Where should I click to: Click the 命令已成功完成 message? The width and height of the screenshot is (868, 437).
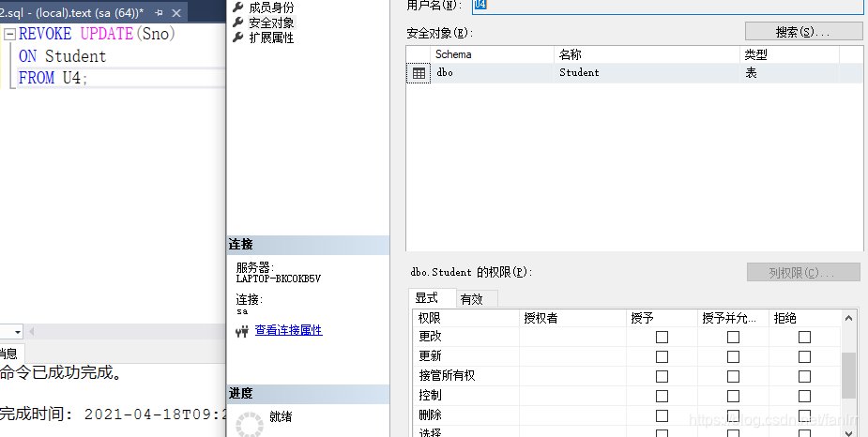click(61, 372)
